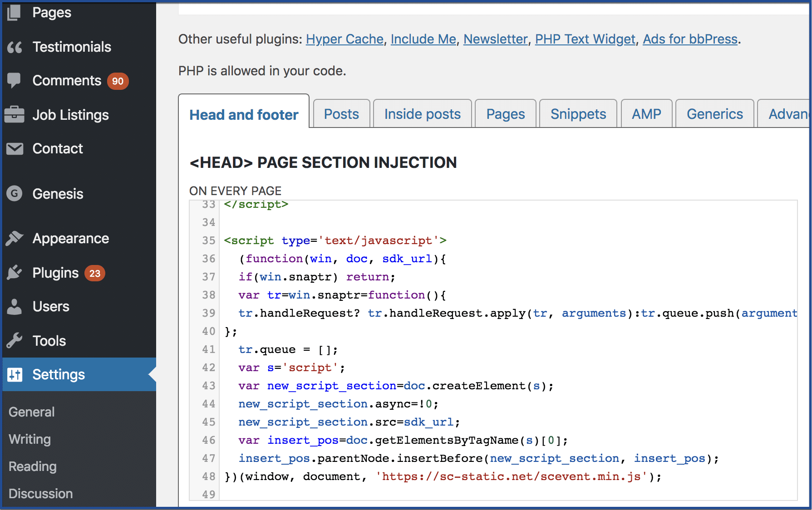This screenshot has height=510, width=812.
Task: Follow the Ads for bbPress link
Action: (690, 39)
